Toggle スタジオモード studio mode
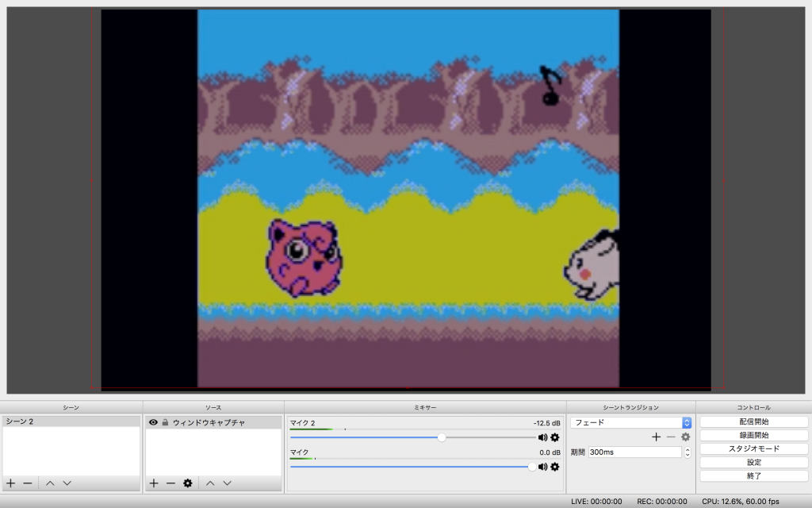 [x=754, y=449]
